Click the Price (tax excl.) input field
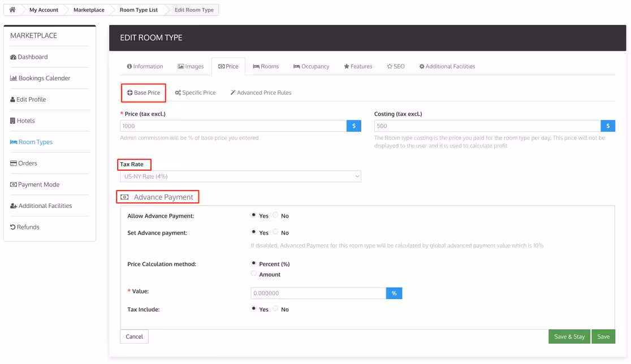Image resolution: width=631 pixels, height=364 pixels. [234, 126]
